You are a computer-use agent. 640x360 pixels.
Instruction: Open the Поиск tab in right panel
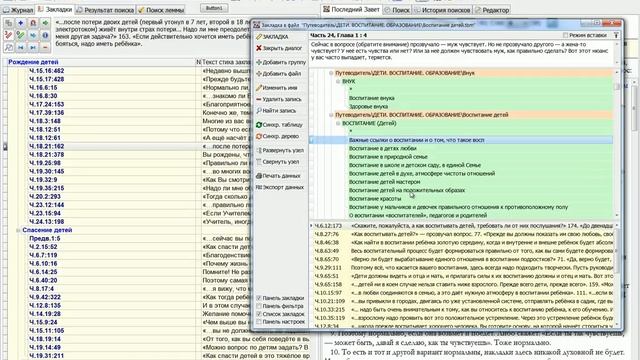tap(397, 10)
